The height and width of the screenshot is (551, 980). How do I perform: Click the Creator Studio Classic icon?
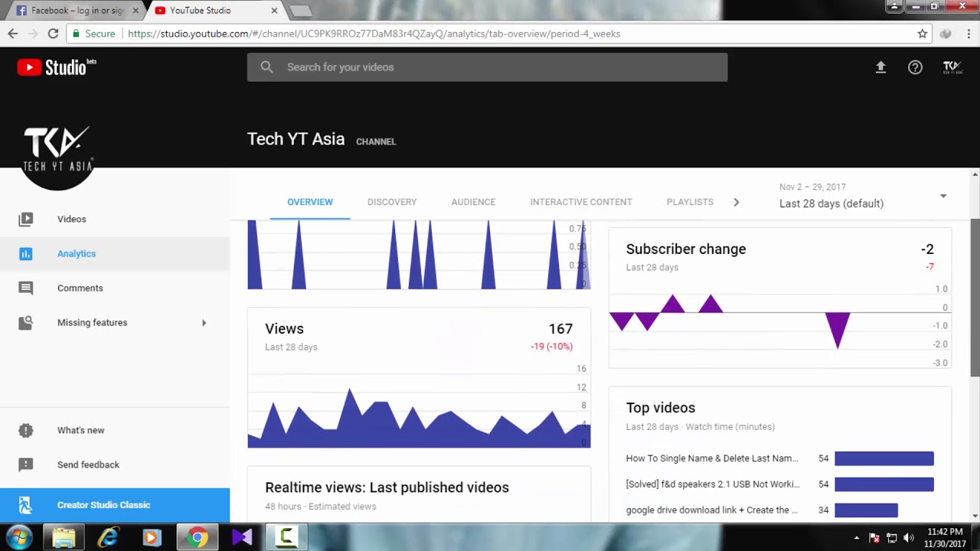25,505
